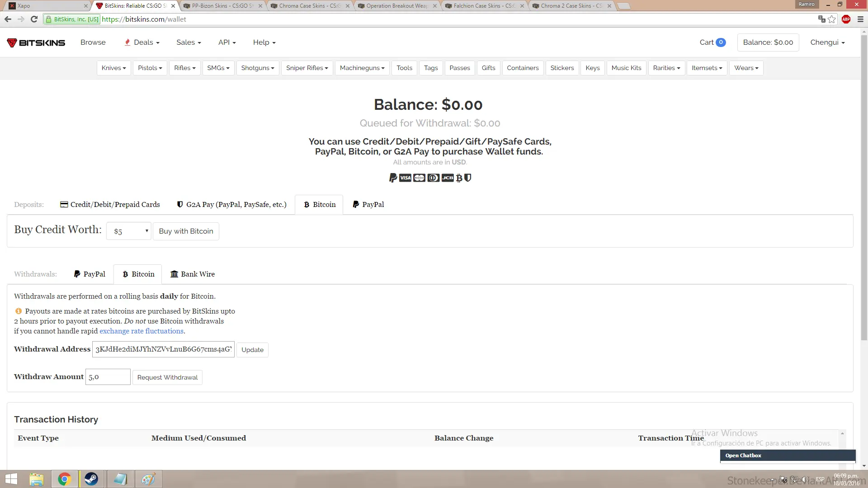Switch to Chrome in the taskbar
The image size is (868, 488).
(x=64, y=479)
